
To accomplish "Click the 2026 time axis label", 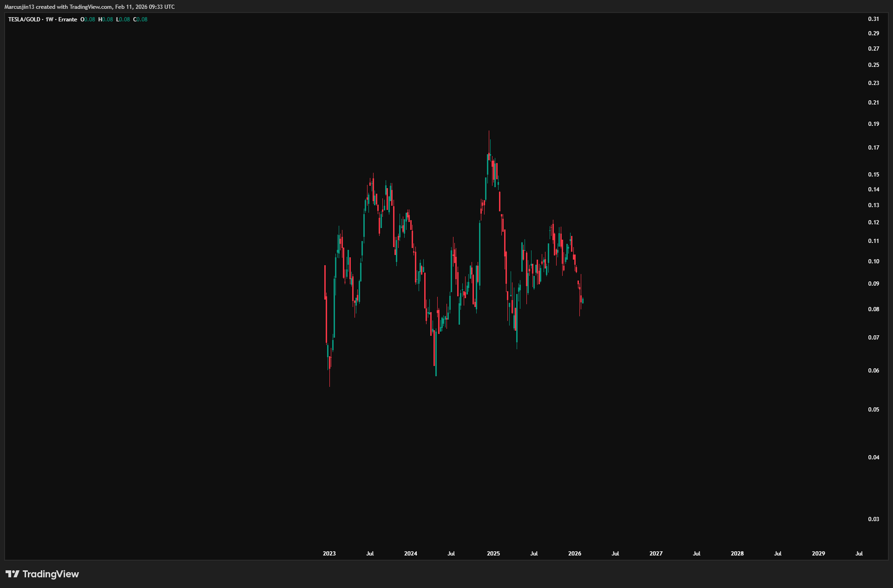I will (x=575, y=554).
